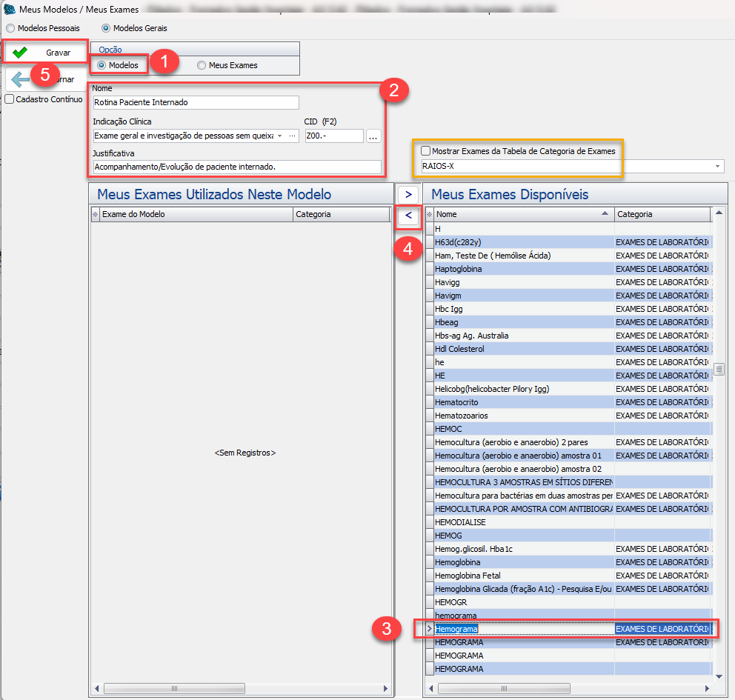Click the Justificativa text field

click(237, 167)
